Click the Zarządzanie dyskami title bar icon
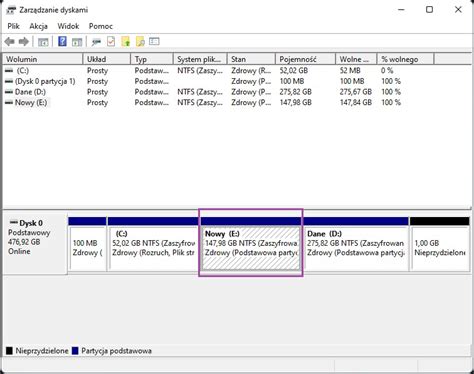This screenshot has width=474, height=374. pos(11,10)
